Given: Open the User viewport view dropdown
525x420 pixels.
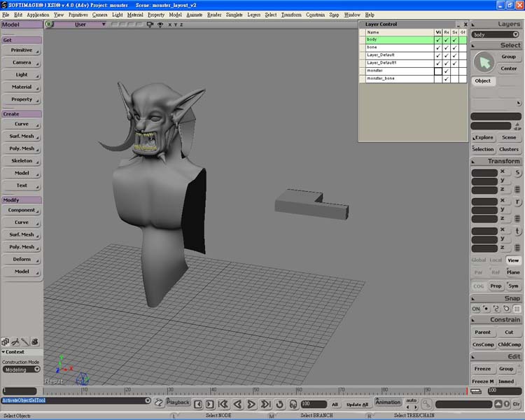Looking at the screenshot, I should [80, 24].
